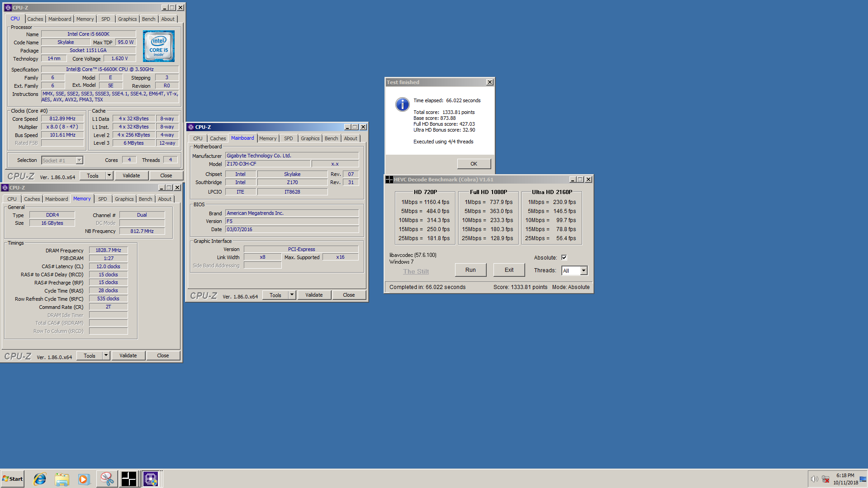Click the Intel Core i5 logo badge
The width and height of the screenshot is (868, 488).
click(x=159, y=46)
